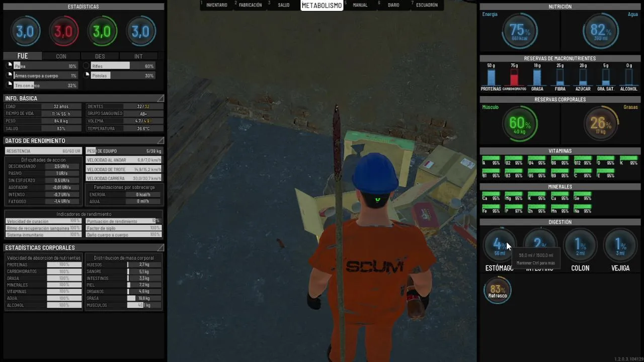Viewport: 644px width, 362px height.
Task: Open the Manual tab
Action: [360, 5]
